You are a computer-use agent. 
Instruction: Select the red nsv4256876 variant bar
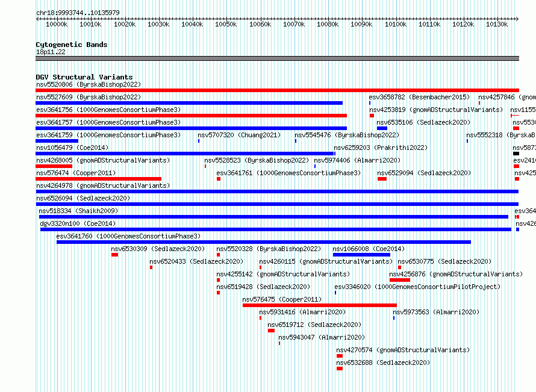point(400,280)
